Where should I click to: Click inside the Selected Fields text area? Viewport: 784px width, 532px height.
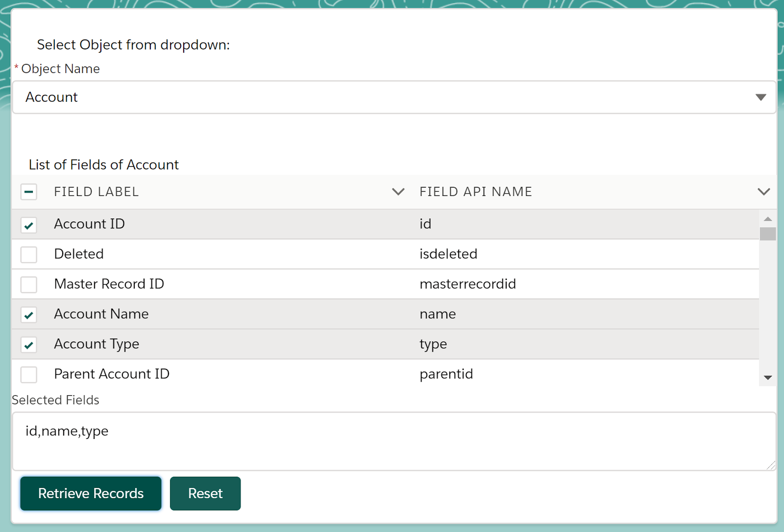click(x=392, y=441)
